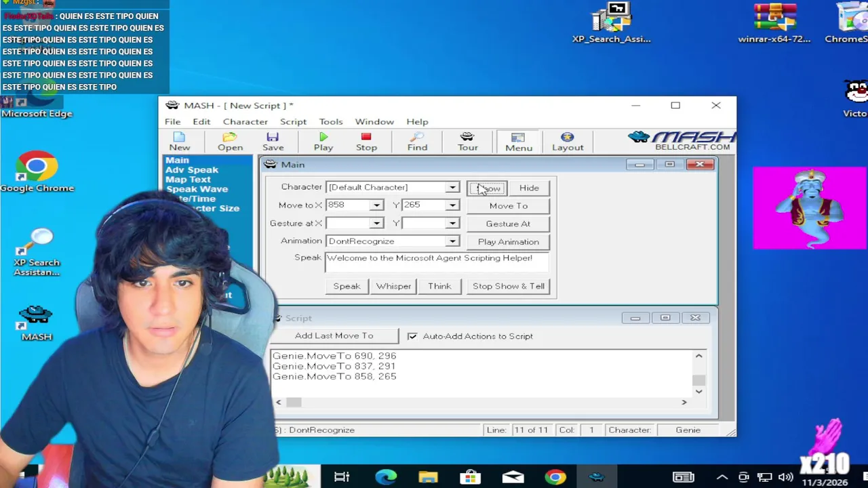Select the MASH app in the taskbar
This screenshot has height=488, width=868.
coord(597,477)
